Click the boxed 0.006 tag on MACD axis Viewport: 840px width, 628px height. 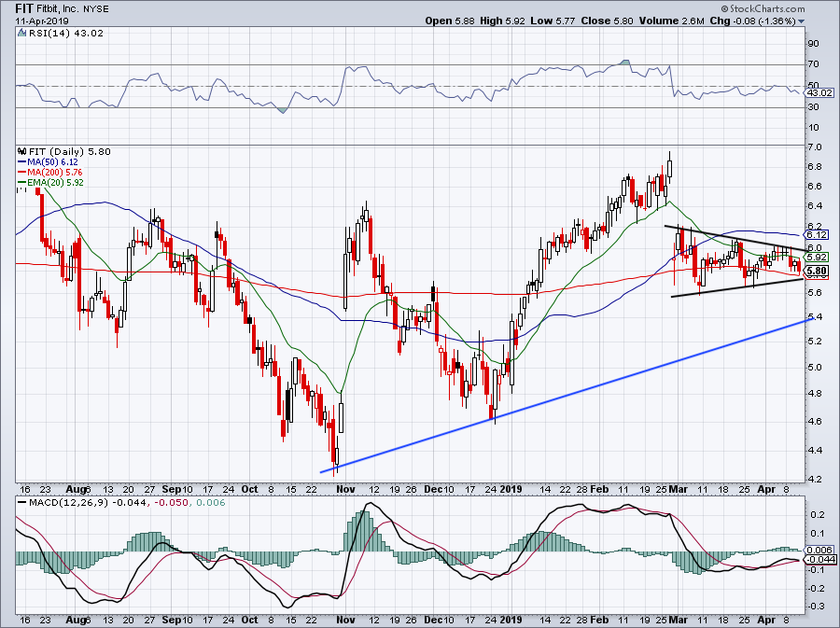(x=820, y=550)
